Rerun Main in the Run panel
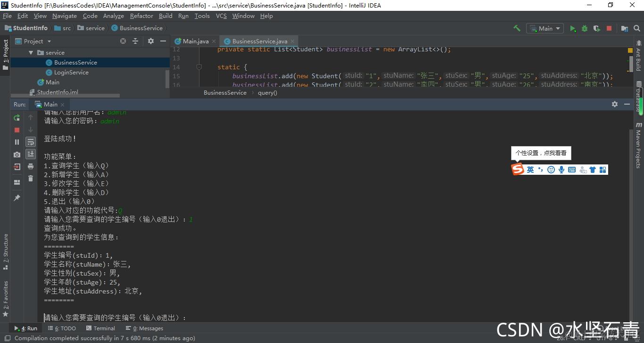The height and width of the screenshot is (343, 644). pos(17,117)
